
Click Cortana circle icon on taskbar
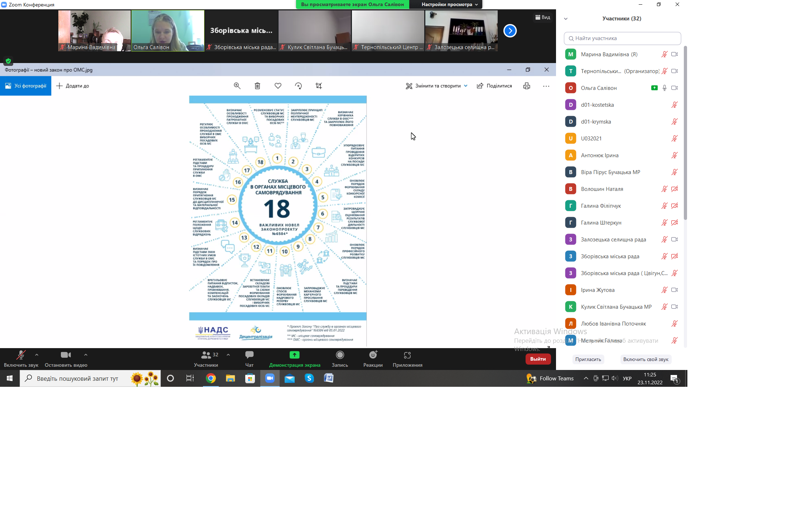[170, 378]
